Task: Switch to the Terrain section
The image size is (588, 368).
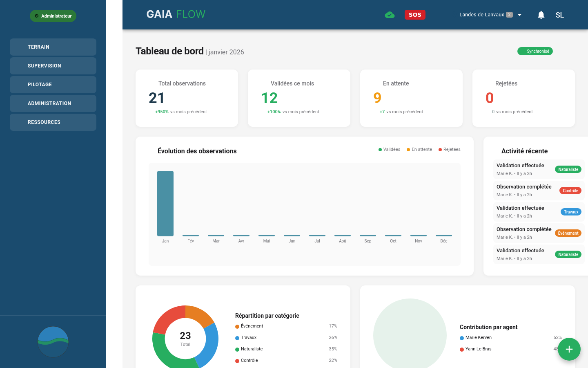Action: [x=53, y=47]
